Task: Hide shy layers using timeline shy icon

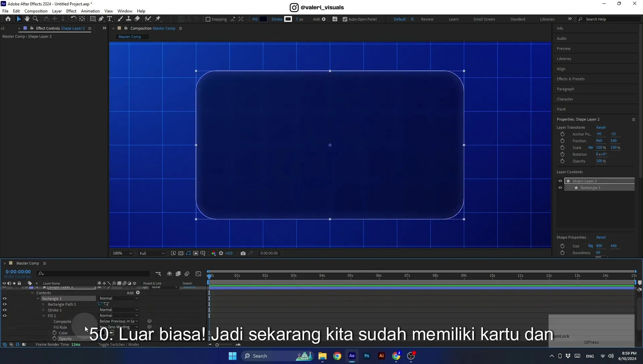Action: click(169, 274)
